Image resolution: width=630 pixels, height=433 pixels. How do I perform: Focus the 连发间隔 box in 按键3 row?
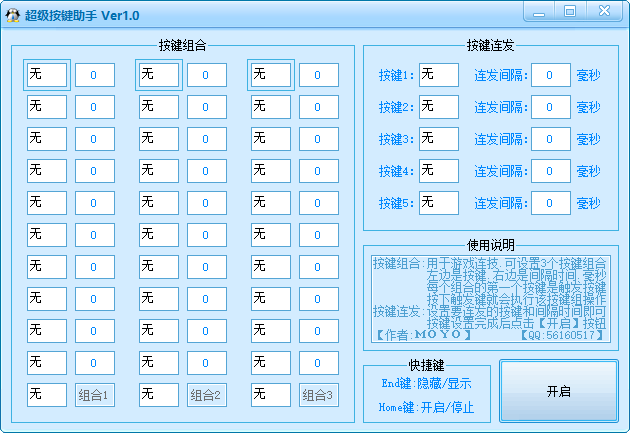click(x=551, y=139)
